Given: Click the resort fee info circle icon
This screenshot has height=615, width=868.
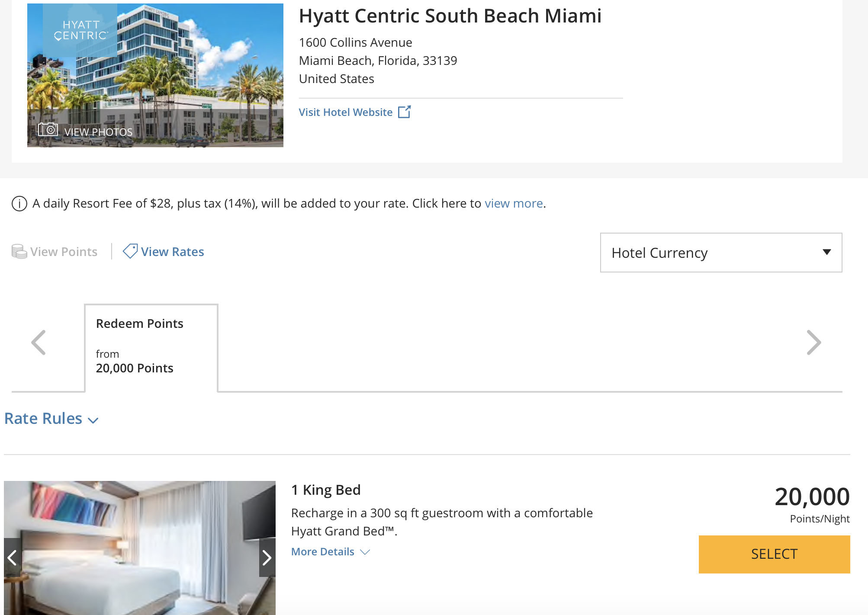Looking at the screenshot, I should tap(19, 203).
